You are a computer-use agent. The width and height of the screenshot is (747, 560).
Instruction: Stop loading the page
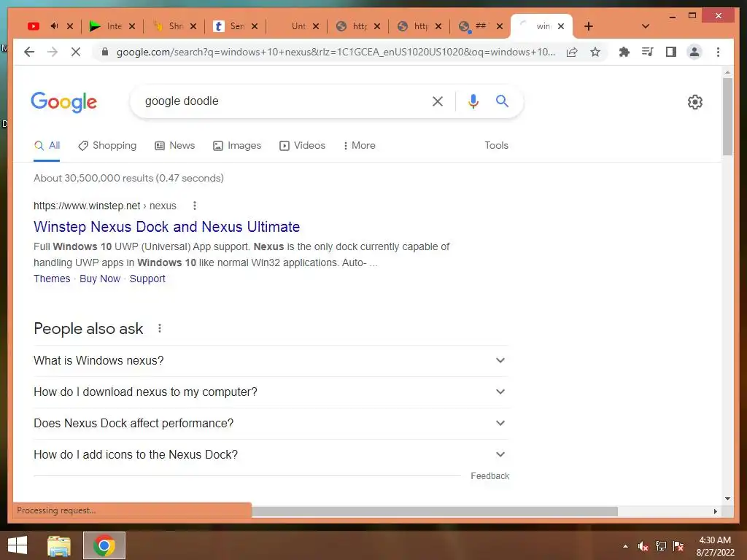click(76, 52)
